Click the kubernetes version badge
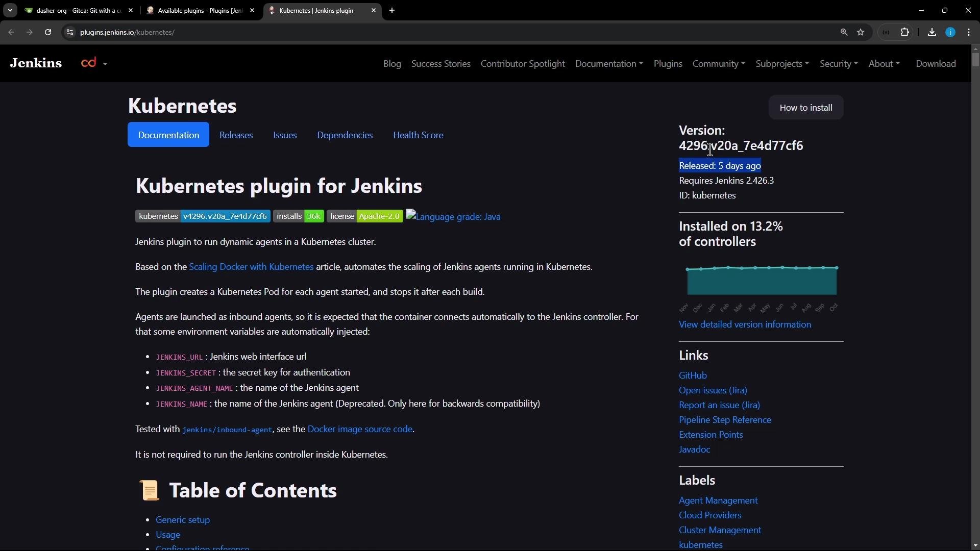The height and width of the screenshot is (551, 980). point(203,216)
